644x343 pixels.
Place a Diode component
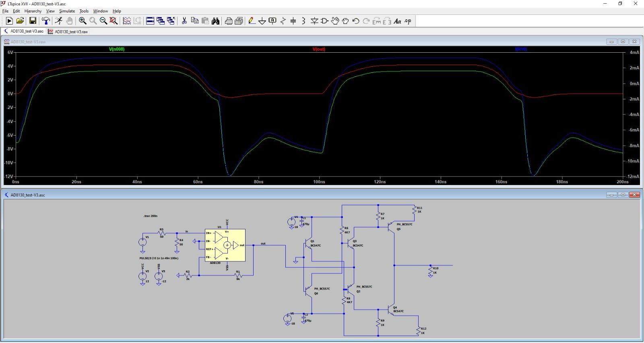click(x=314, y=21)
